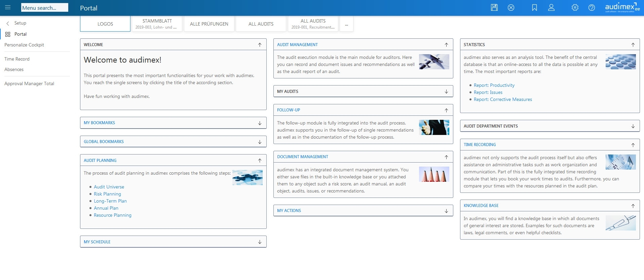This screenshot has height=280, width=644.
Task: Open Report: Issues link
Action: point(488,92)
